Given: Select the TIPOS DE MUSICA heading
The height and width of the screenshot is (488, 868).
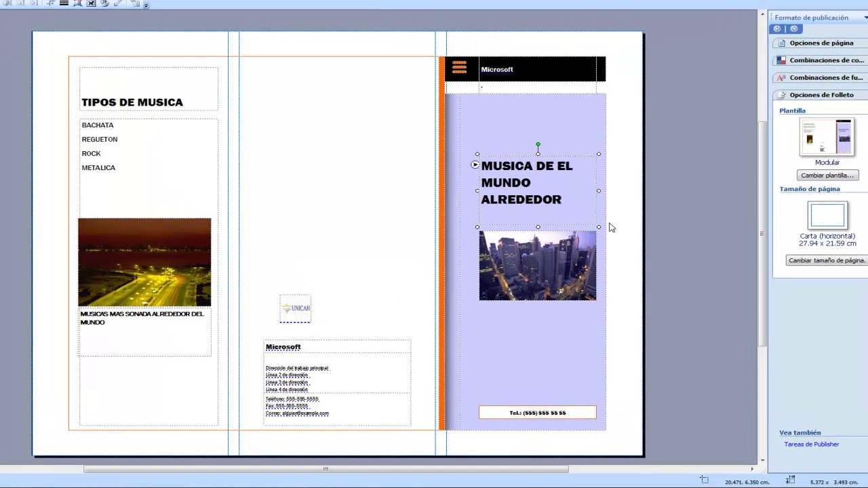Looking at the screenshot, I should (132, 102).
